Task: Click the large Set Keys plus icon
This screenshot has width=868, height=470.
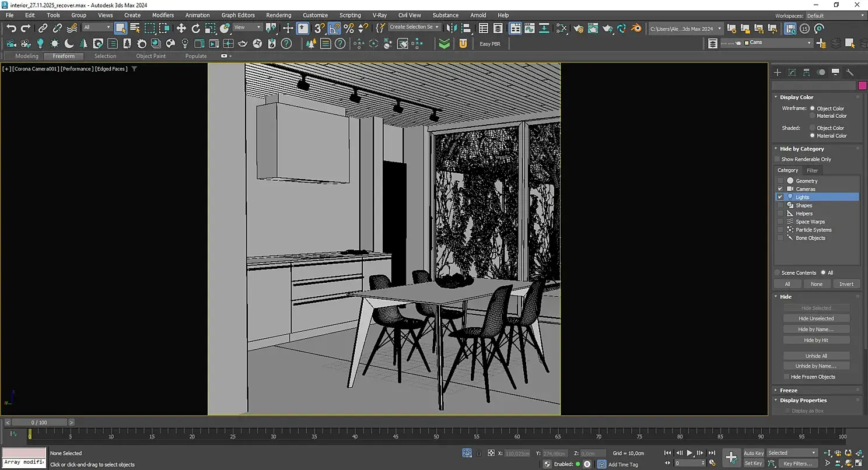Action: pos(731,458)
